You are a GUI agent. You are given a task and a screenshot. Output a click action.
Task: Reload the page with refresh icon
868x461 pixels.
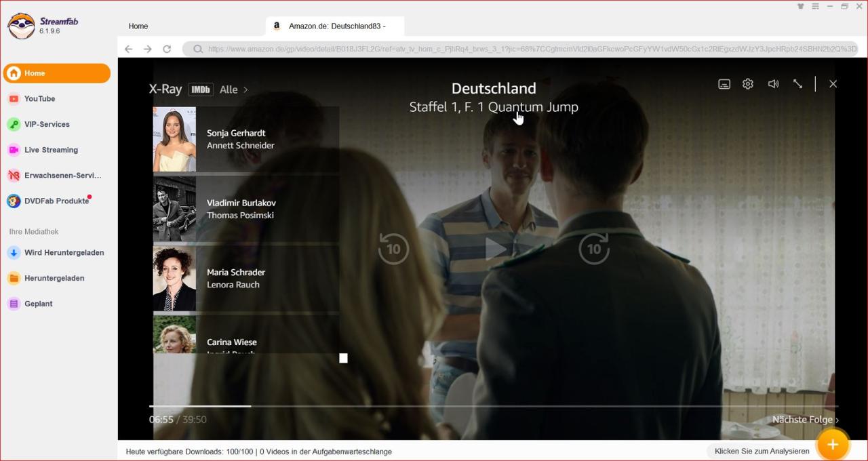[x=167, y=49]
